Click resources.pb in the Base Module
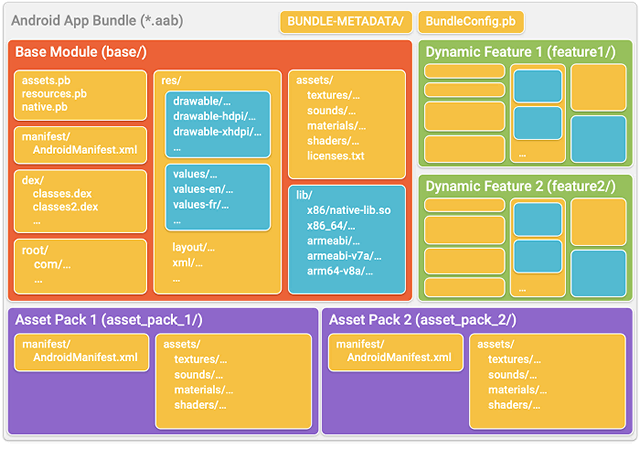 coord(53,93)
